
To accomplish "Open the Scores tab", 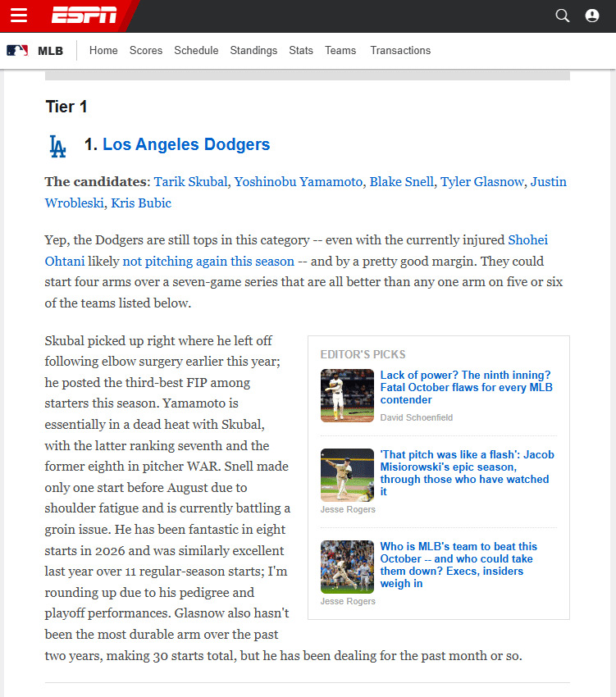I will 146,50.
